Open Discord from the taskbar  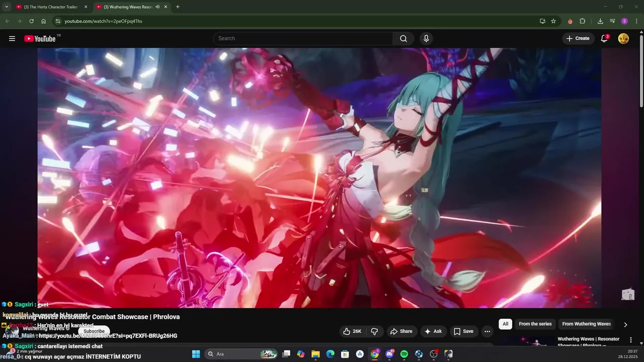click(389, 354)
